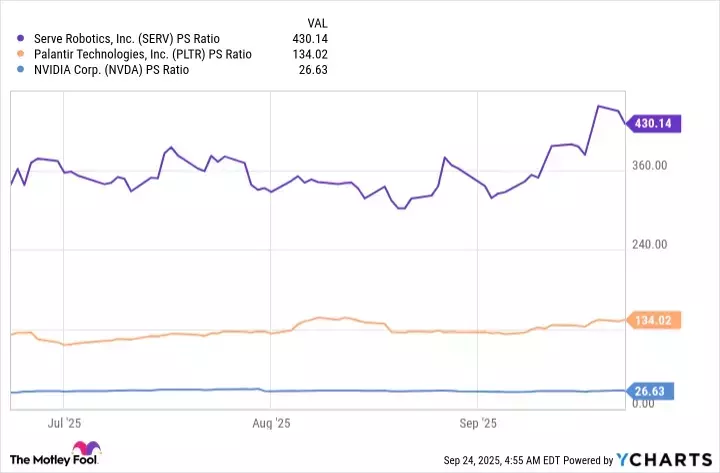Click the blue NVIDIA legend dot
The image size is (720, 473).
pos(23,70)
